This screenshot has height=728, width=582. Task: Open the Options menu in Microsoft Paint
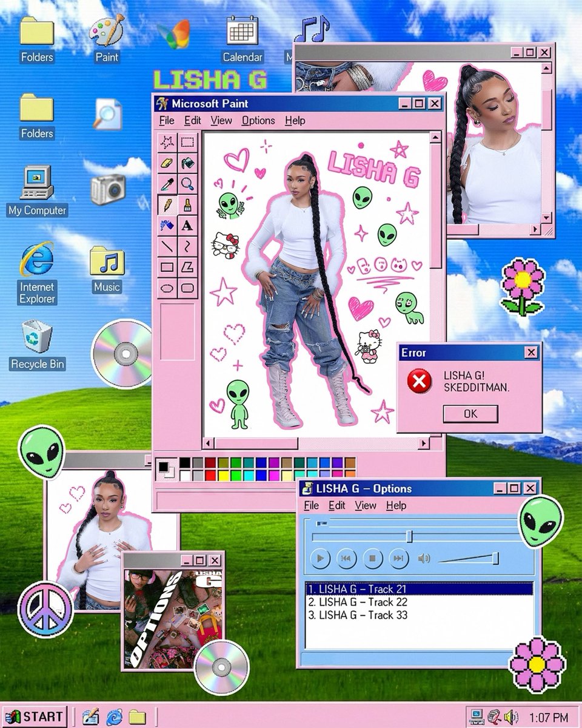coord(258,121)
